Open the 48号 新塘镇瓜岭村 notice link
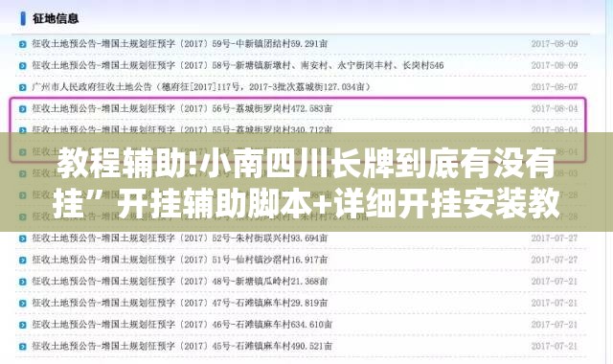The width and height of the screenshot is (613, 364). coord(180,281)
